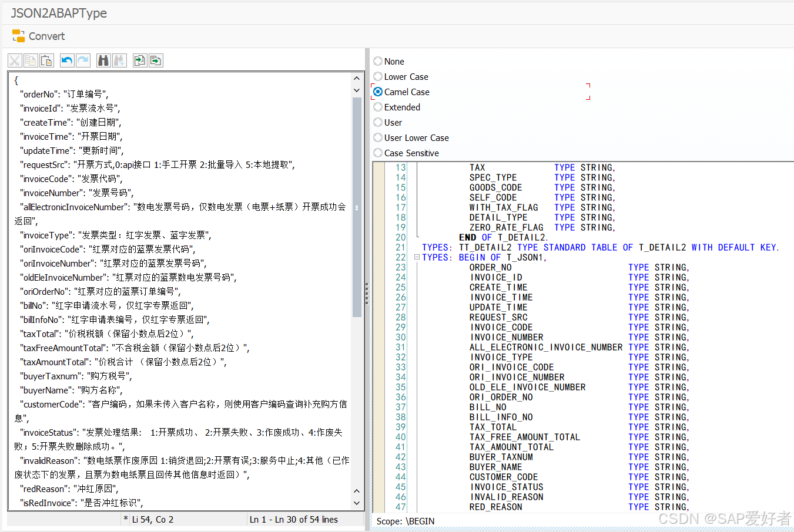Click the Paste icon in the toolbar

tap(46, 60)
